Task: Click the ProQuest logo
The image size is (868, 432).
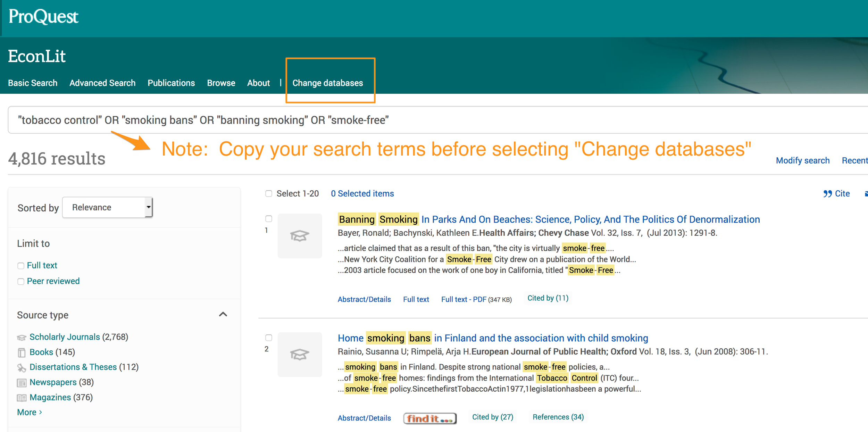Action: [x=43, y=16]
